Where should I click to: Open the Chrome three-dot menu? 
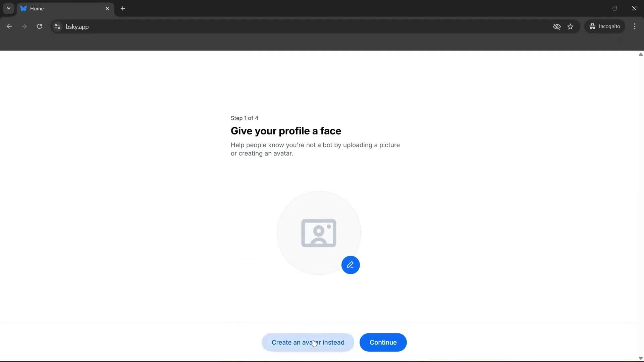635,26
